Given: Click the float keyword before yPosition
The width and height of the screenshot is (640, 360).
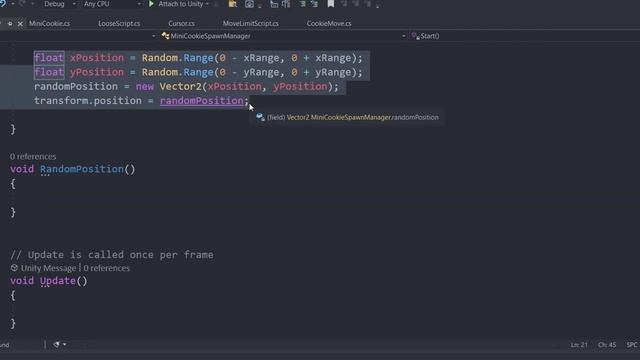Looking at the screenshot, I should pos(49,72).
